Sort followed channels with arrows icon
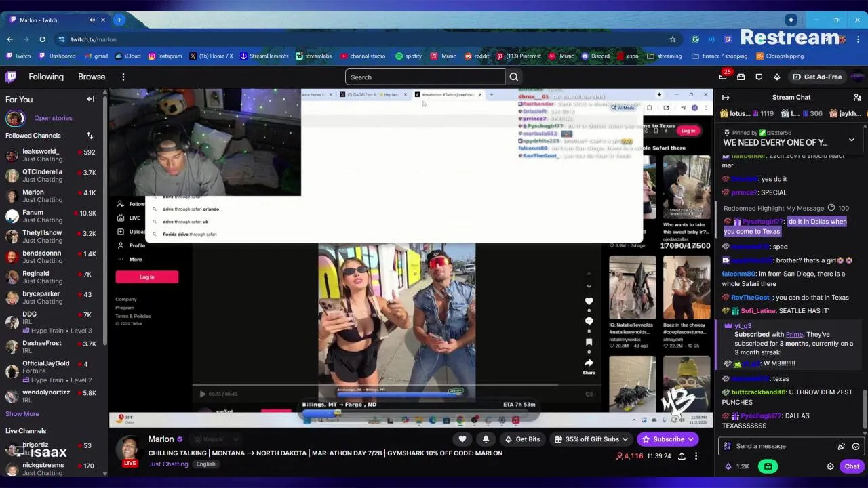Screen dimensions: 868x488 90,136
